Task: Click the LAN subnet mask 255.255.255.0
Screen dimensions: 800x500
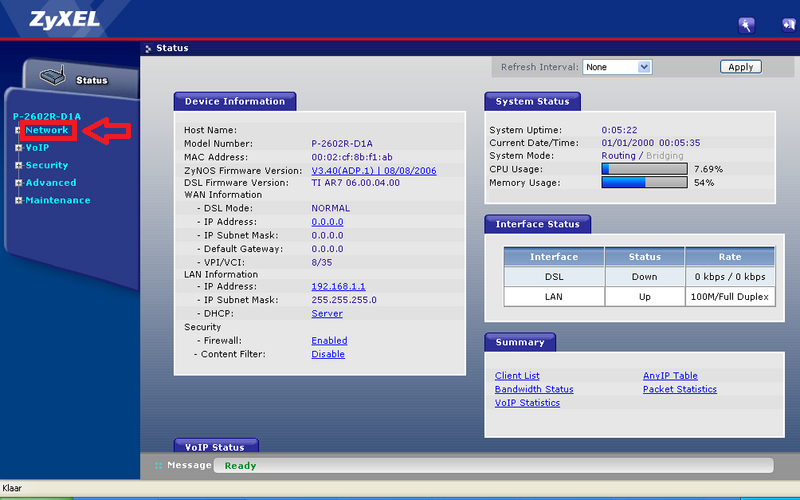Action: coord(344,300)
